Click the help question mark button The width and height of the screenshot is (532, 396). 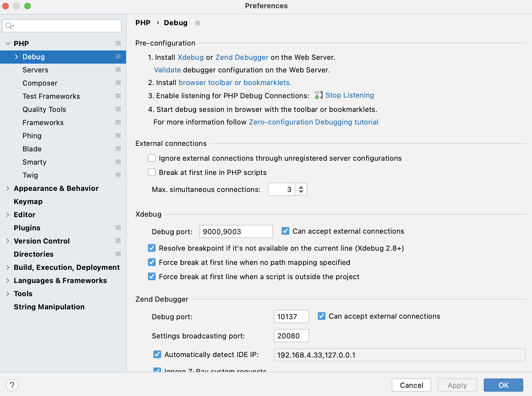click(12, 385)
